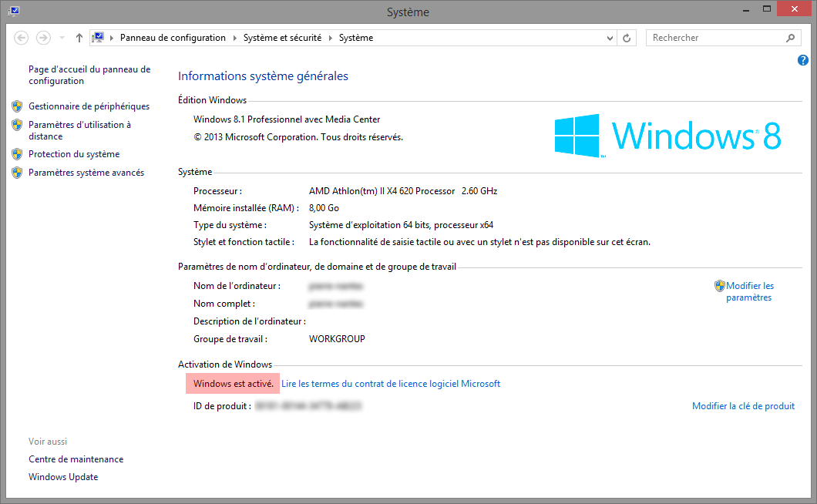
Task: Click the shield icon beside Protection du système
Action: [17, 154]
